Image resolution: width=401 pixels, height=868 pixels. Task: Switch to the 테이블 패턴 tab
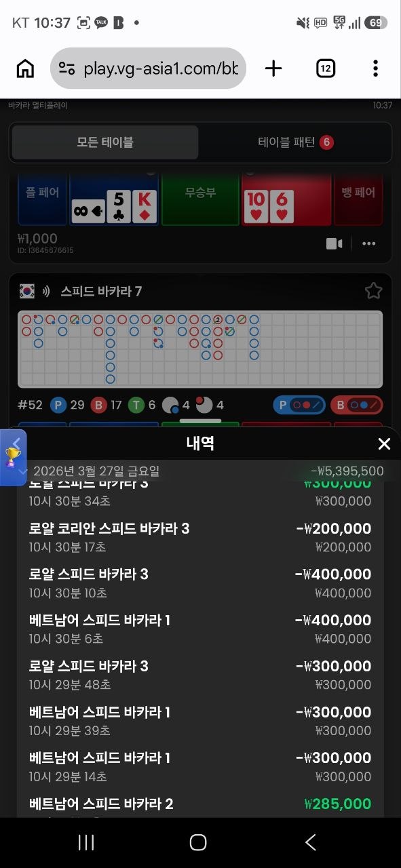click(x=295, y=142)
